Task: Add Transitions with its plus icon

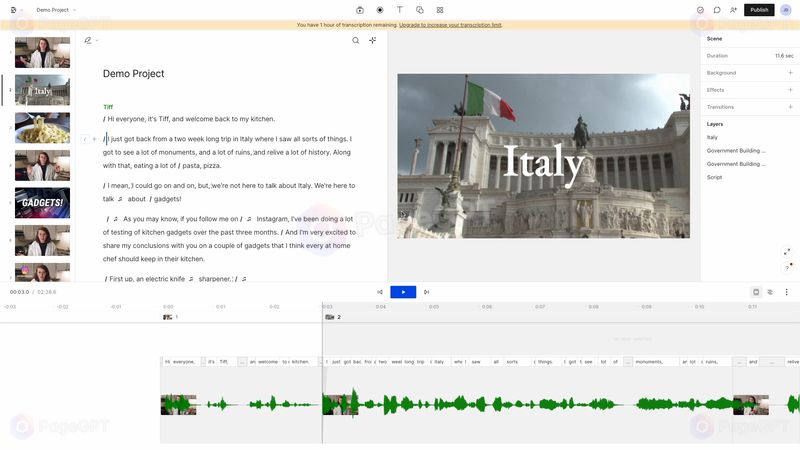Action: tap(790, 107)
